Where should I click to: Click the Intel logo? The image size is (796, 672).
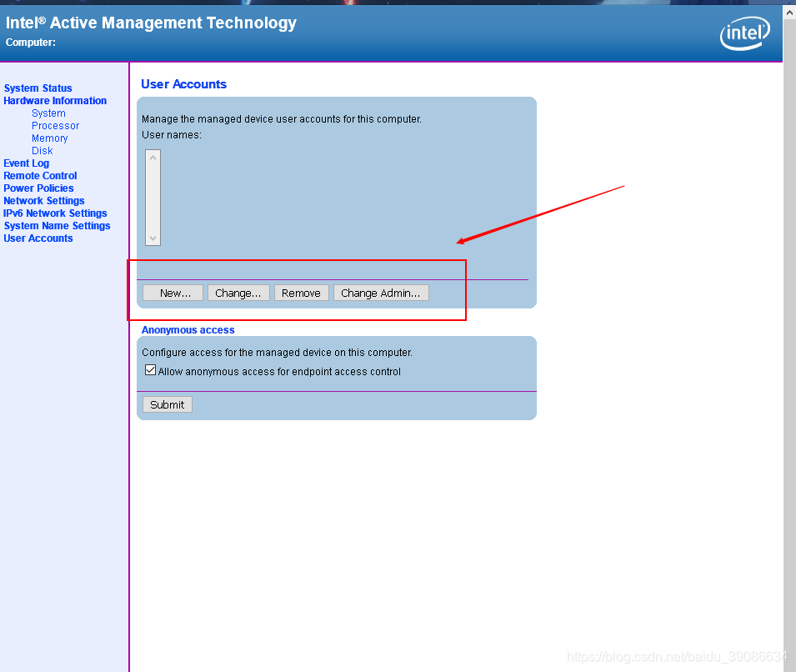743,33
